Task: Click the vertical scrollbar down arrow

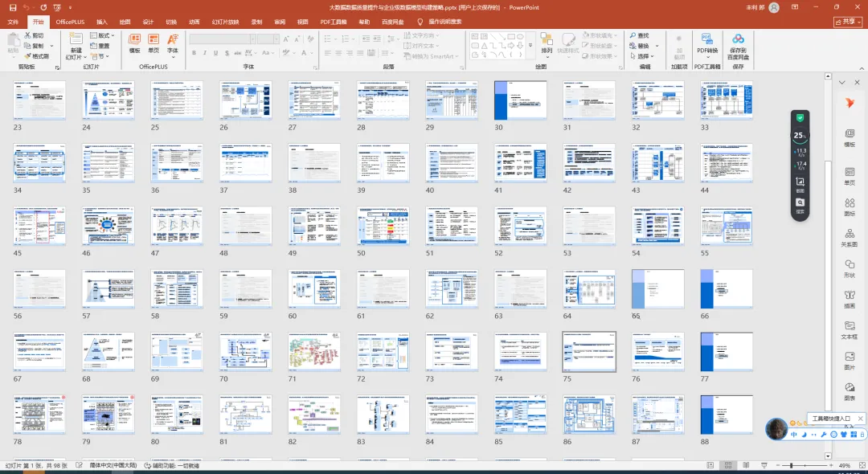Action: click(828, 456)
